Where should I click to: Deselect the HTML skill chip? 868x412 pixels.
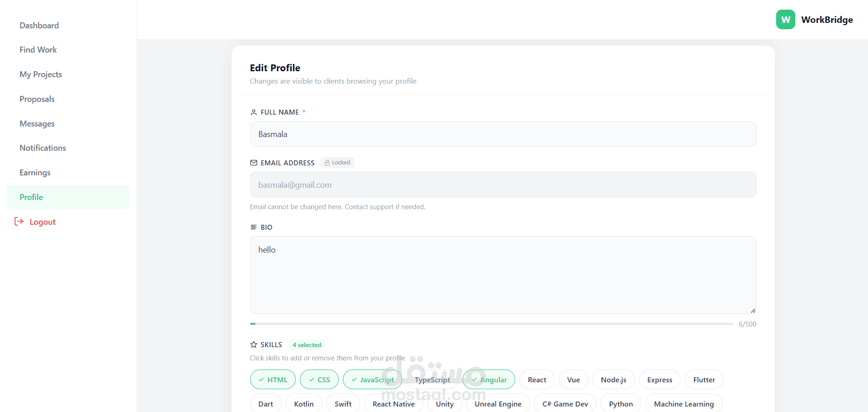click(273, 380)
